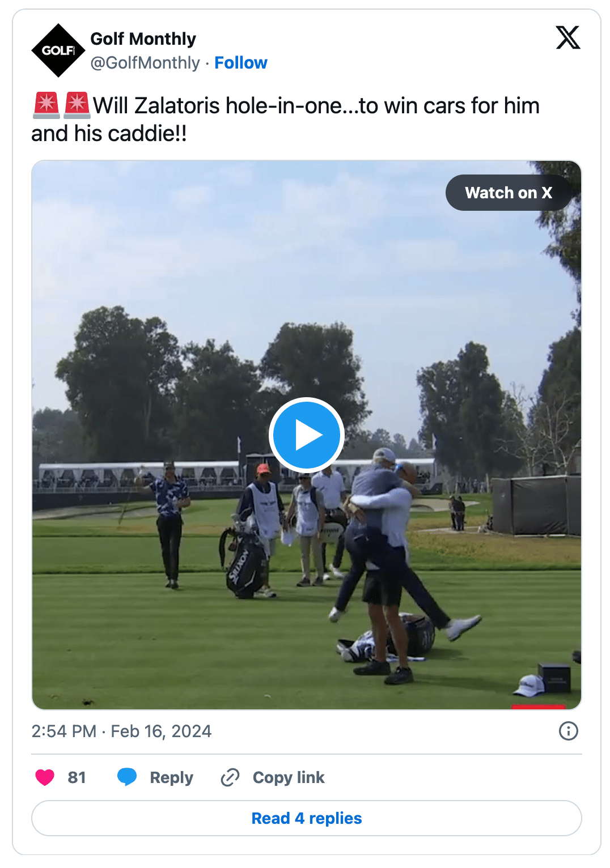Click the pink heart like icon

pos(45,777)
